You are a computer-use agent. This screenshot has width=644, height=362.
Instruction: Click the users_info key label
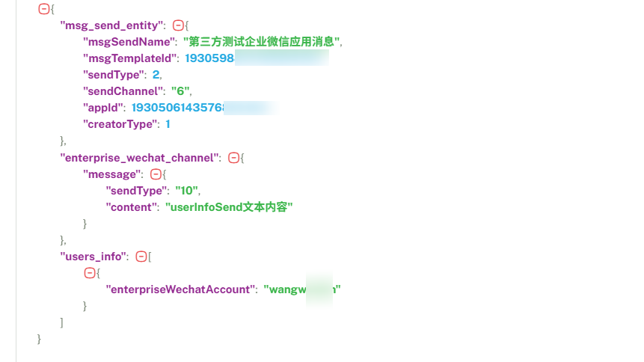93,257
